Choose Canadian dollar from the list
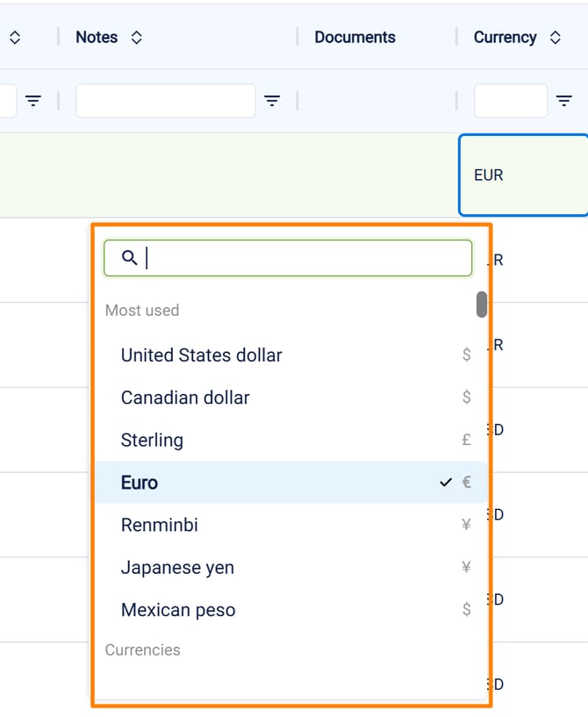Image resolution: width=588 pixels, height=717 pixels. point(185,398)
